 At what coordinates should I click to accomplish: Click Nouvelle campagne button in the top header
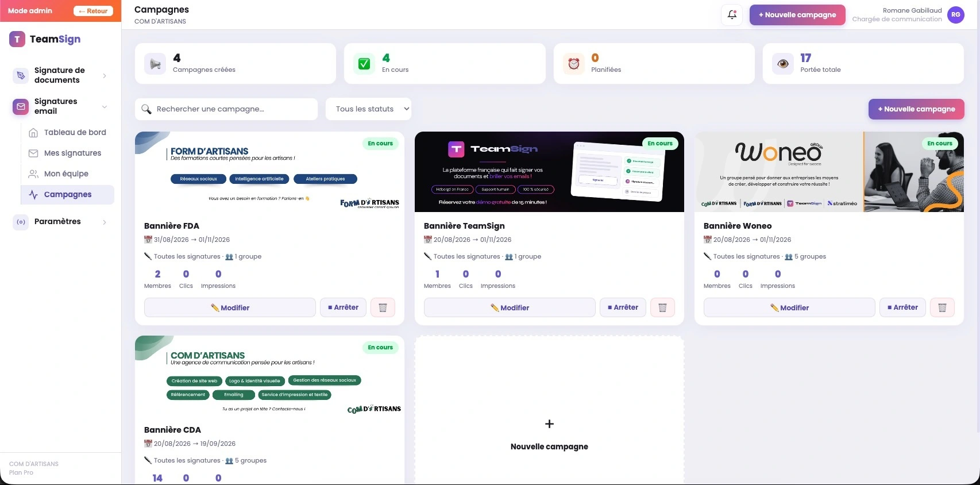point(797,15)
